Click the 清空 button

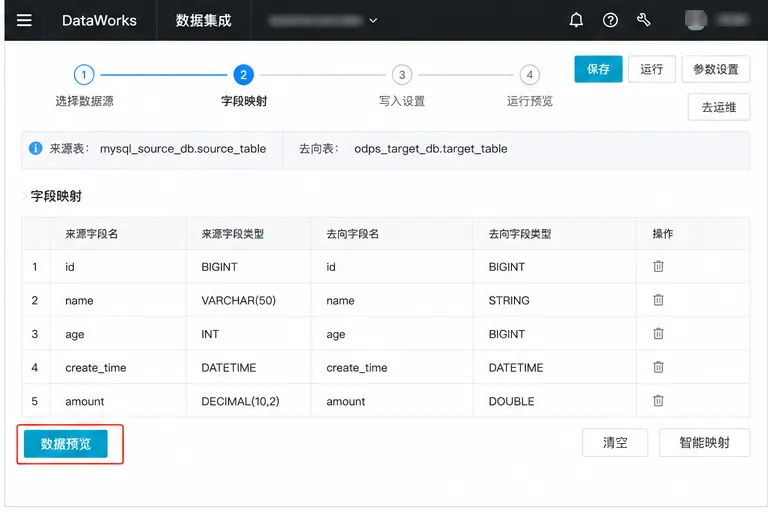tap(615, 442)
